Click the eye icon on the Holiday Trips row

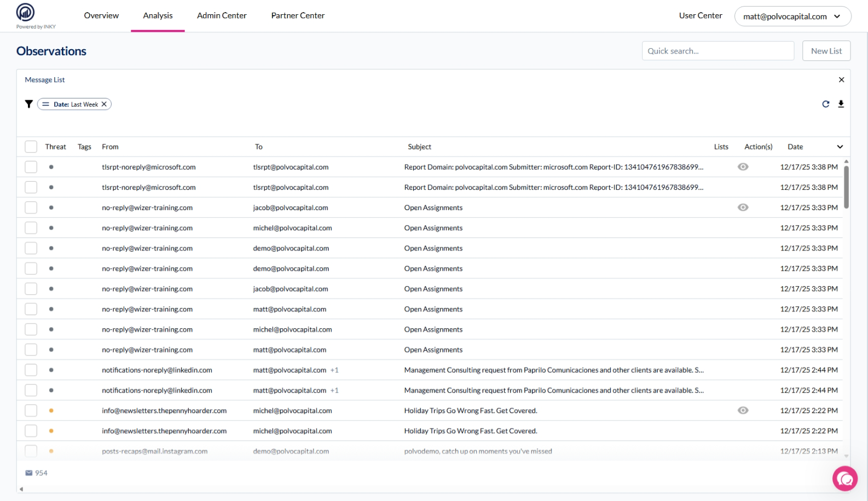[x=743, y=410]
